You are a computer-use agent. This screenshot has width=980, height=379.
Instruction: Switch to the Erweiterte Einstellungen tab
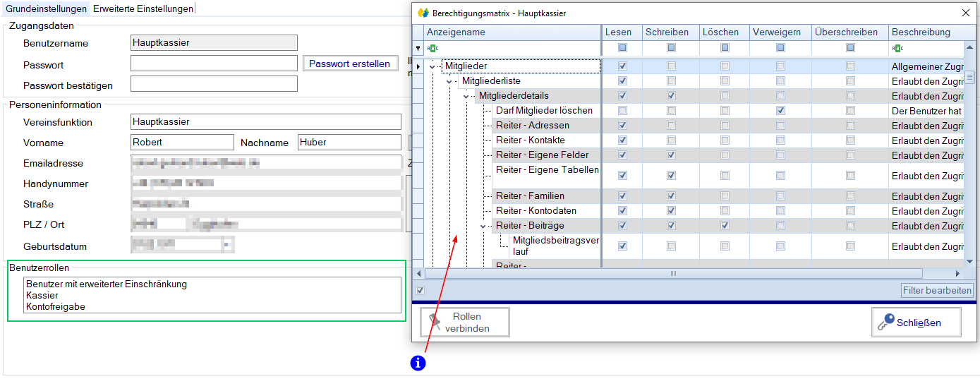(x=143, y=8)
